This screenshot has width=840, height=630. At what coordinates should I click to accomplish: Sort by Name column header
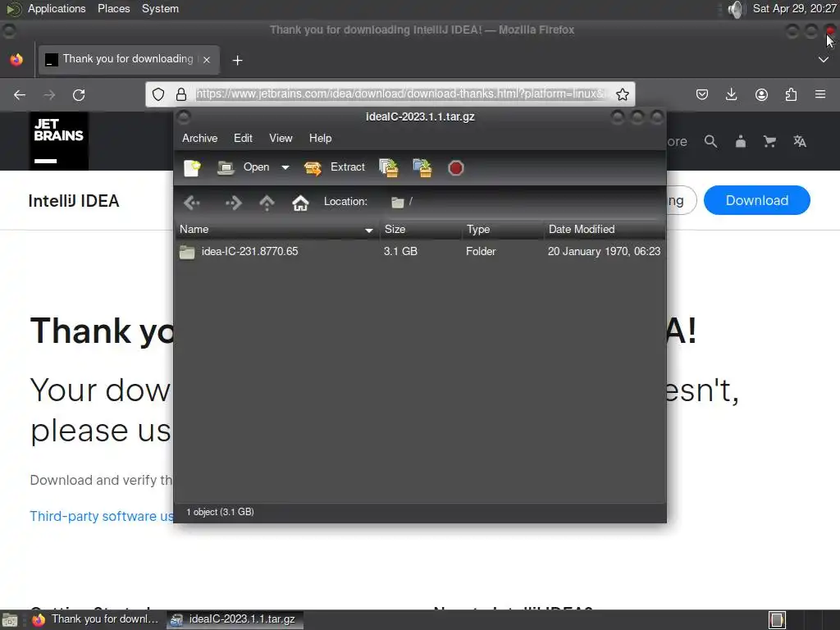(277, 230)
